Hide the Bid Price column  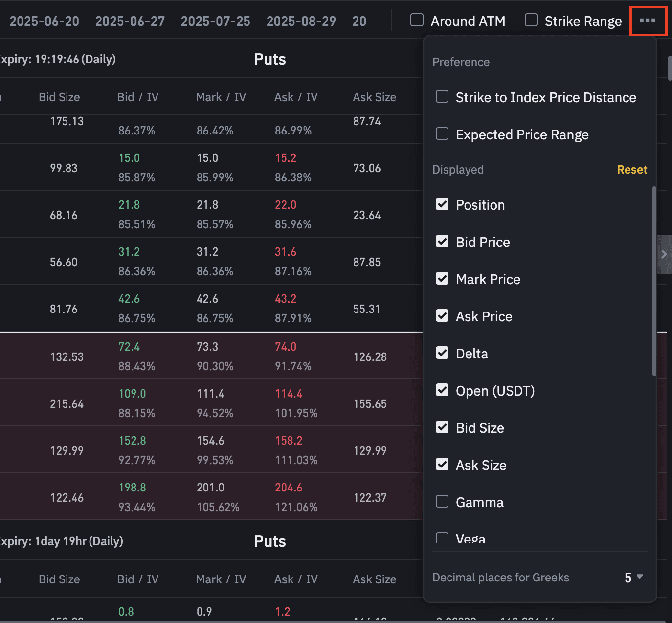442,242
